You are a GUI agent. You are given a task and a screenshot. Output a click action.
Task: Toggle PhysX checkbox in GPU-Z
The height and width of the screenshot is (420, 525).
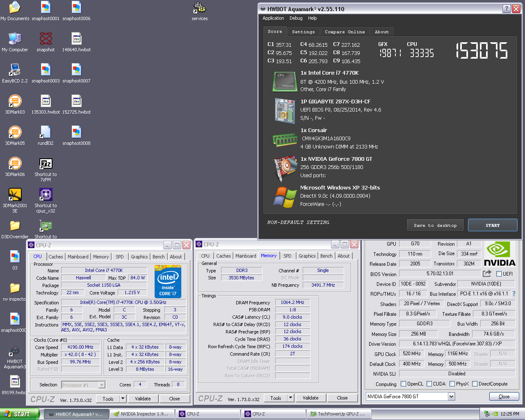pyautogui.click(x=452, y=384)
